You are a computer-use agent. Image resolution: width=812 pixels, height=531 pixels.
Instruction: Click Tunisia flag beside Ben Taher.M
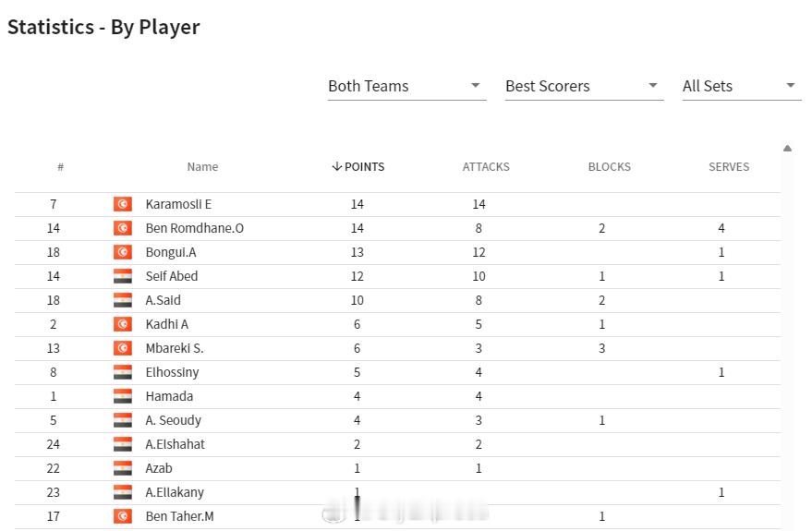click(x=123, y=516)
